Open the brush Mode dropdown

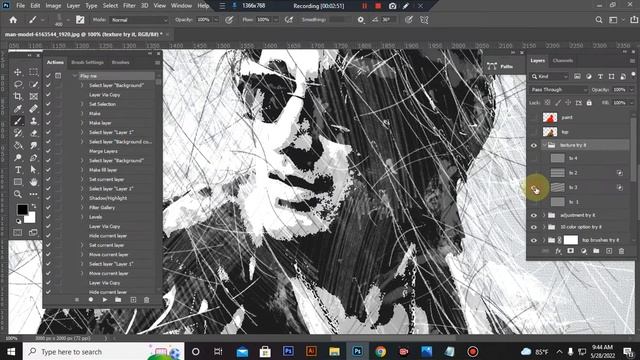pos(139,20)
